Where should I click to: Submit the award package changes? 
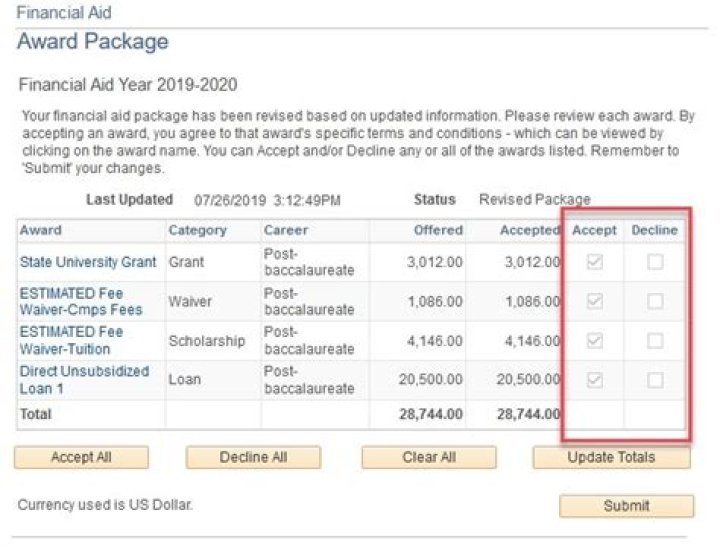[626, 506]
